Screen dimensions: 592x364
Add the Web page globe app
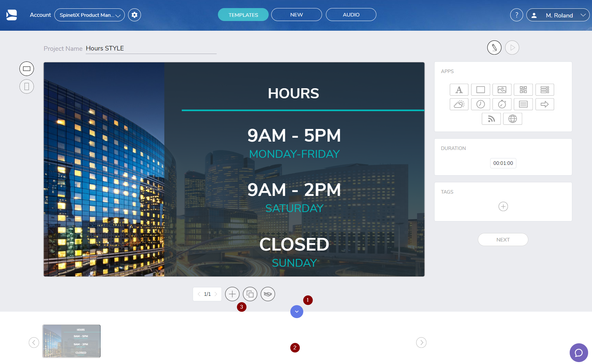click(512, 119)
